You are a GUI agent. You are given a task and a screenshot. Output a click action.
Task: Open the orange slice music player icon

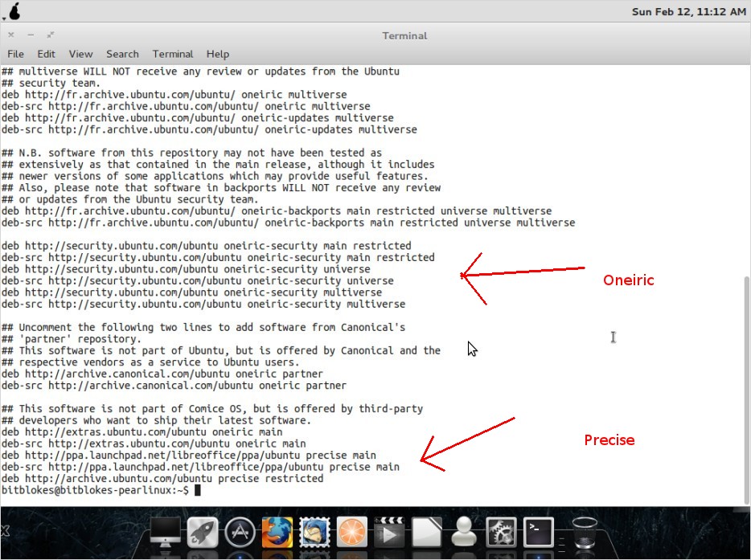tap(352, 532)
